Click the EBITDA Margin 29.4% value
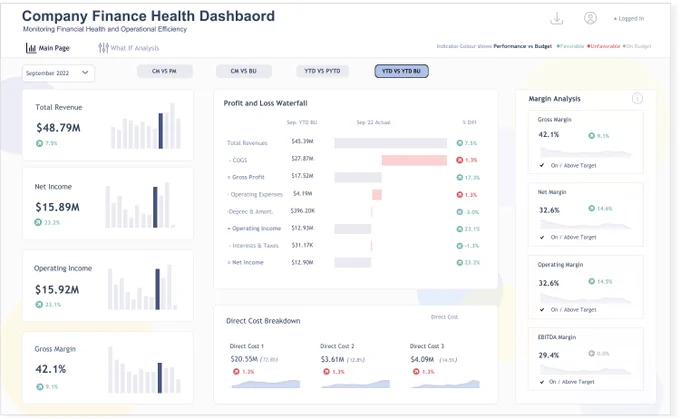Viewport: 680px width, 419px height. click(549, 355)
